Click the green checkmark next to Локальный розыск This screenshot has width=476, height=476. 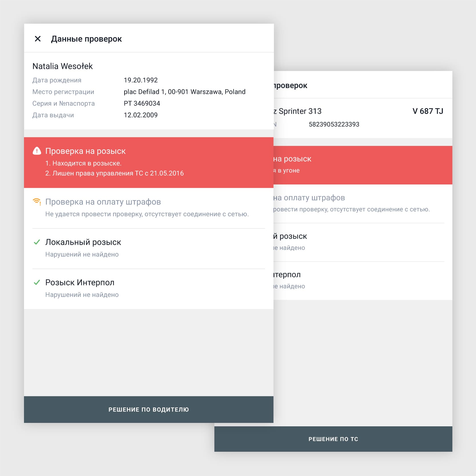(x=37, y=242)
